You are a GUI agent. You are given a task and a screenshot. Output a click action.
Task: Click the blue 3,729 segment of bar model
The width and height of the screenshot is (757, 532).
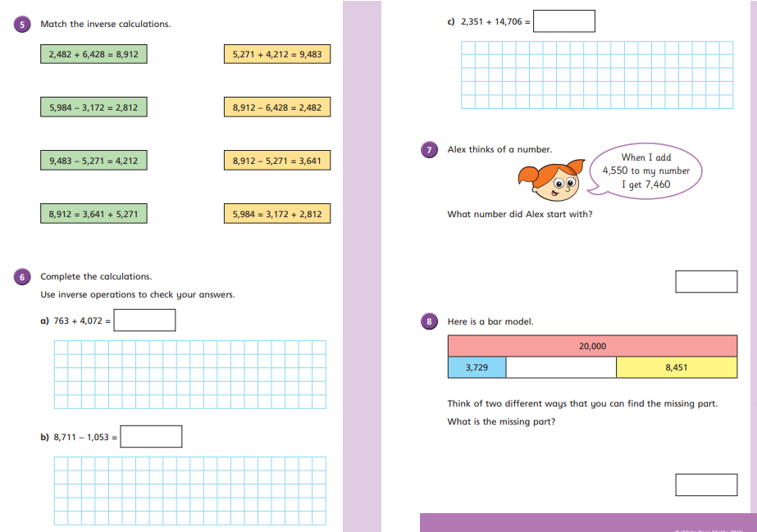pos(477,368)
